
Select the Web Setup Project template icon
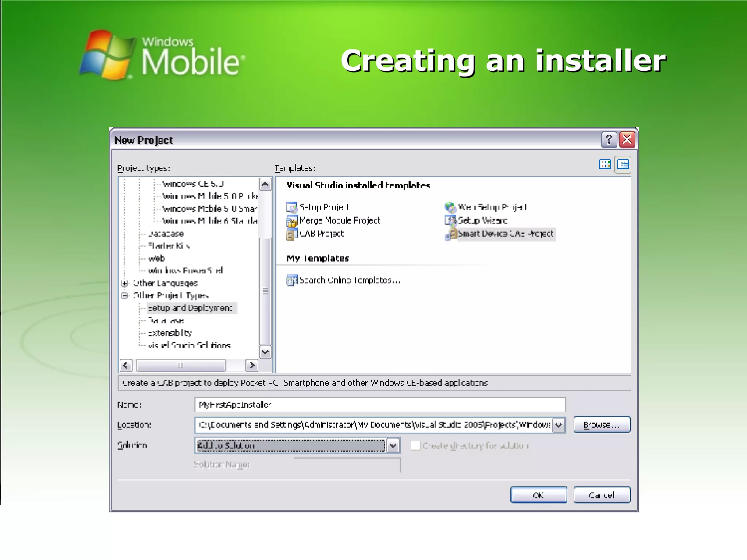pos(450,207)
